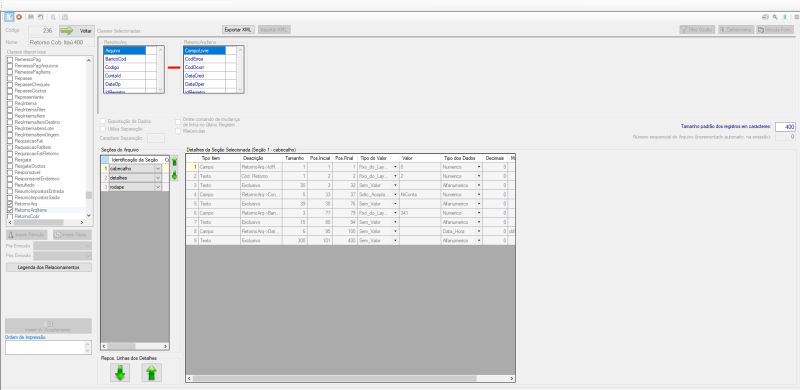Open Tipo do Valor dropdown in row 1
Screen dimensions: 800x390
coord(395,167)
